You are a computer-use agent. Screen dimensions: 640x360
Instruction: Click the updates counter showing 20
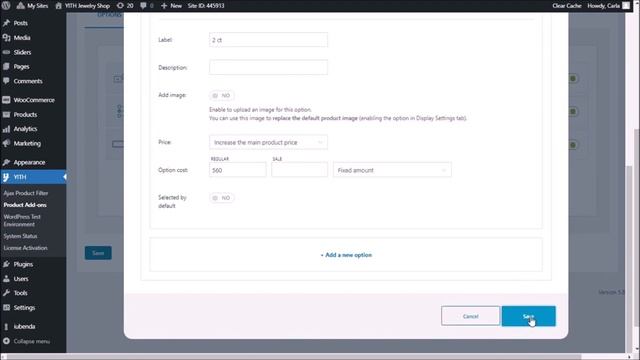(125, 6)
